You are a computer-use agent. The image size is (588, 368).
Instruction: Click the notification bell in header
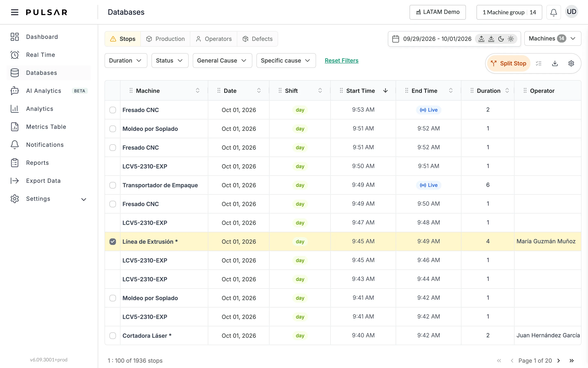(x=553, y=12)
